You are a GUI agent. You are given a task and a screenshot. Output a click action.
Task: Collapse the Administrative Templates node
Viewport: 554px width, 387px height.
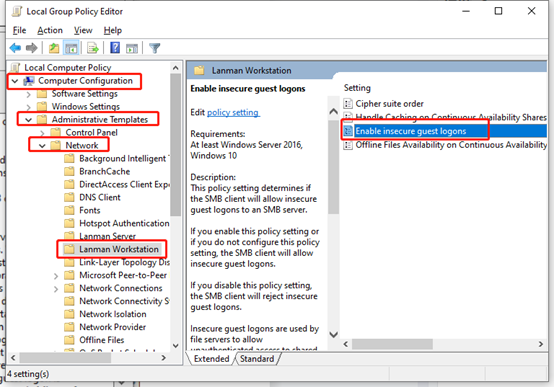29,120
